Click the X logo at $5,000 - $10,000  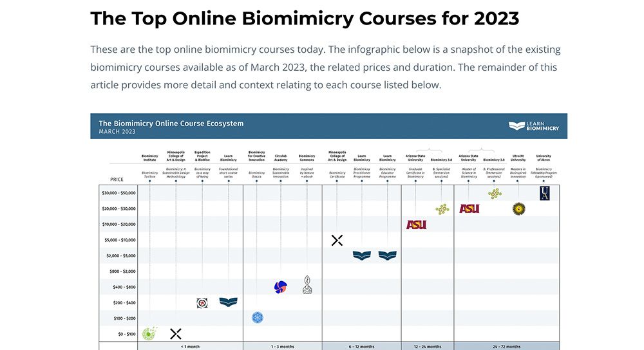click(337, 241)
